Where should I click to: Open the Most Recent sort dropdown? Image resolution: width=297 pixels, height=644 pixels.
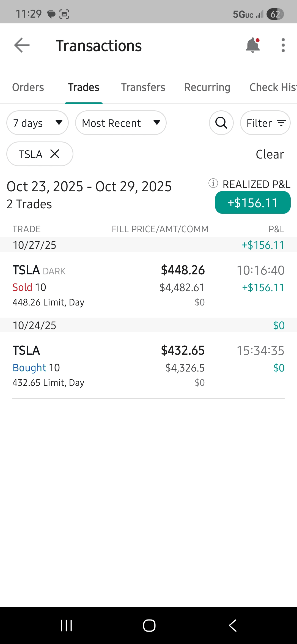(121, 123)
